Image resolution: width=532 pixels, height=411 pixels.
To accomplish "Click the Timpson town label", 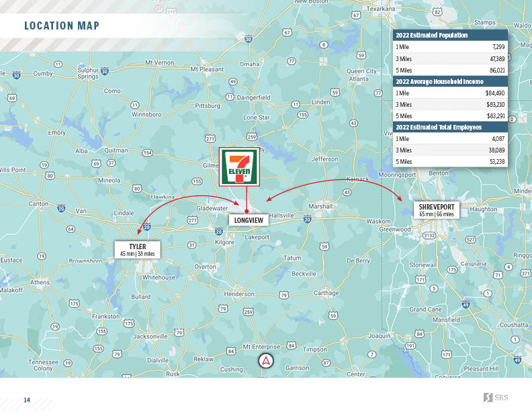I will [315, 349].
